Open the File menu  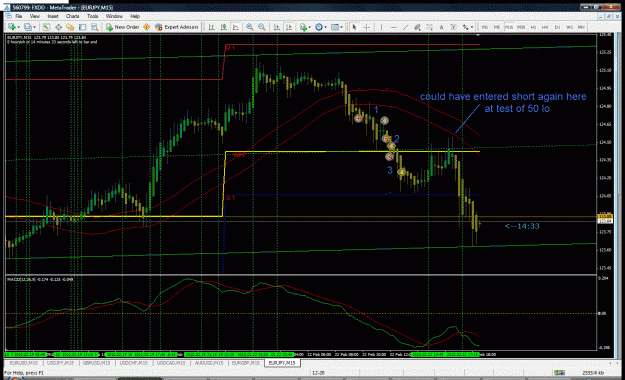[19, 16]
